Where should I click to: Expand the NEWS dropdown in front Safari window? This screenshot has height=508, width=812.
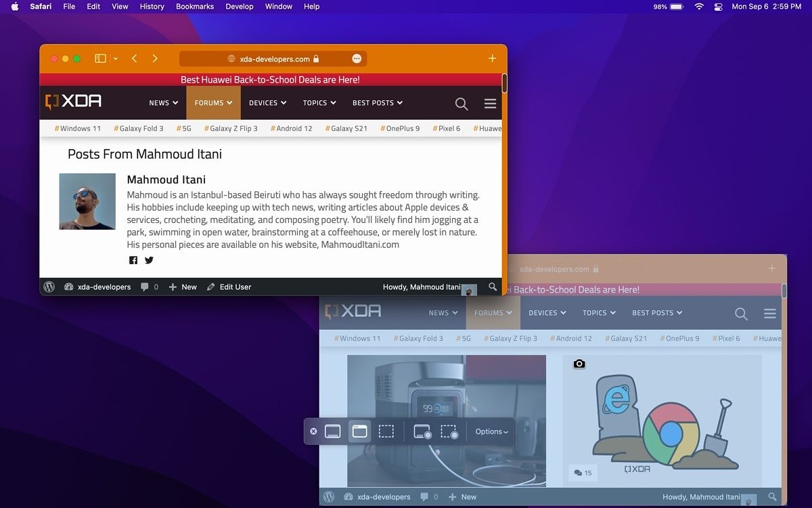163,103
